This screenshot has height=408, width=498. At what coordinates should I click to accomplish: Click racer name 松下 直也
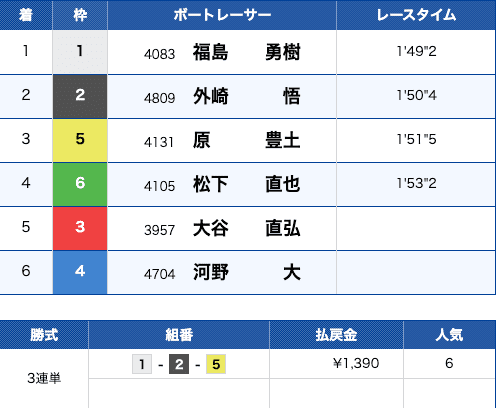pos(247,184)
